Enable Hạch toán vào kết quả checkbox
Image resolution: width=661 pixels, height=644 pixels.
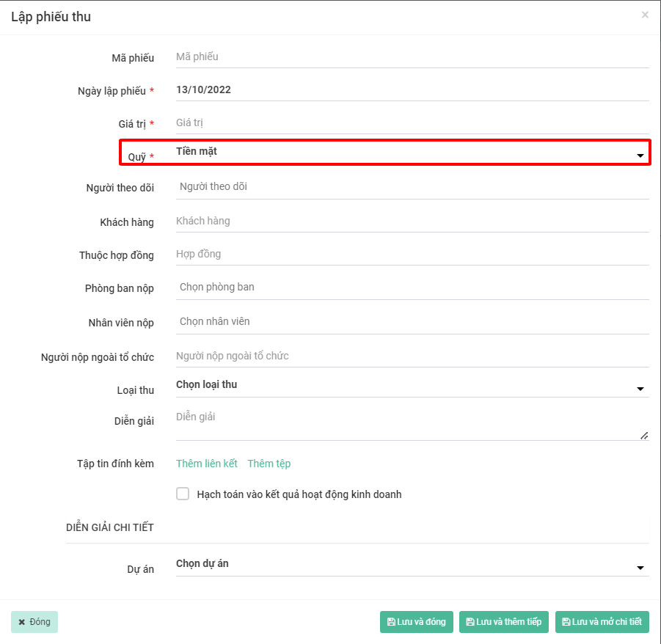(183, 494)
